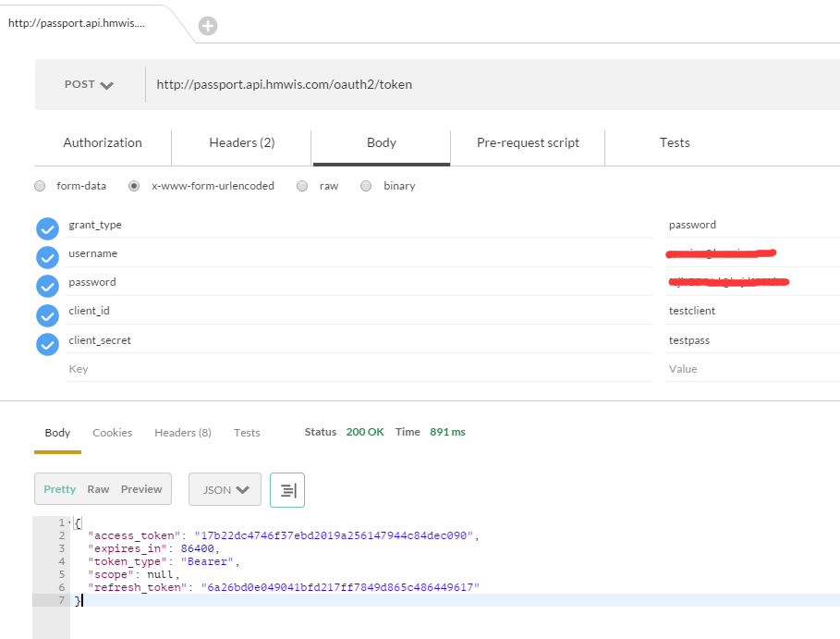View the response Headers (8) tab
Screen dimensions: 840x639
tap(182, 433)
